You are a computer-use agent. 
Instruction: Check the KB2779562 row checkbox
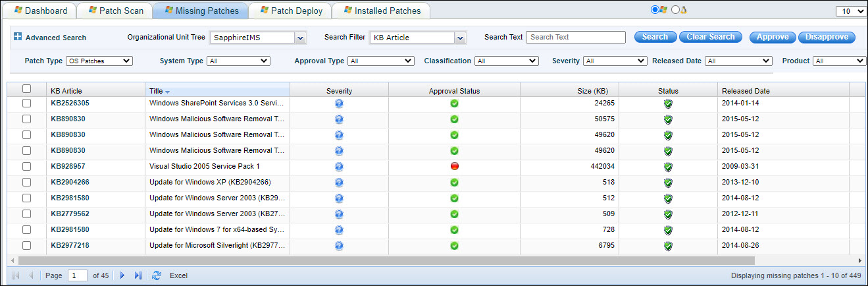pyautogui.click(x=26, y=214)
